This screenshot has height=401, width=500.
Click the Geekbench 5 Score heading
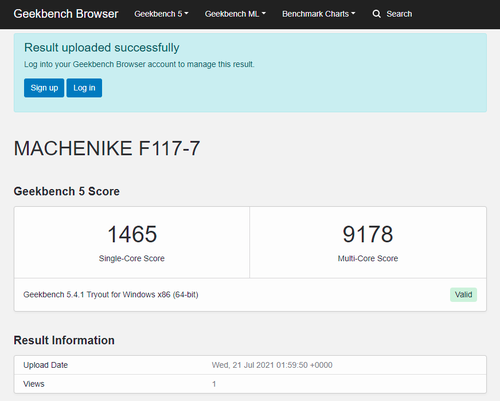point(67,191)
